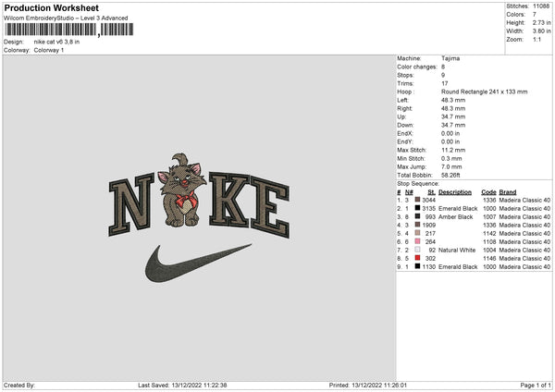Choose the pink swatch for code 1108
Viewport: 555px width, 392px height.
click(417, 241)
